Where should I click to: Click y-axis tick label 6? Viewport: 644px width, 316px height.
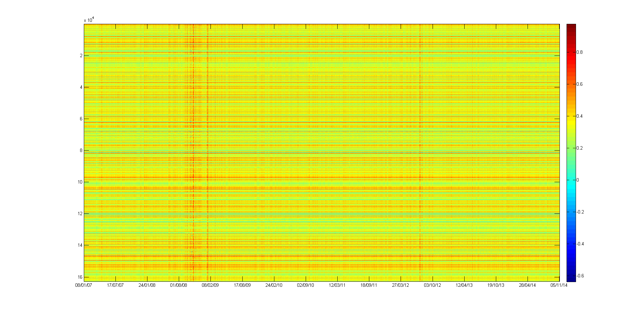click(81, 119)
